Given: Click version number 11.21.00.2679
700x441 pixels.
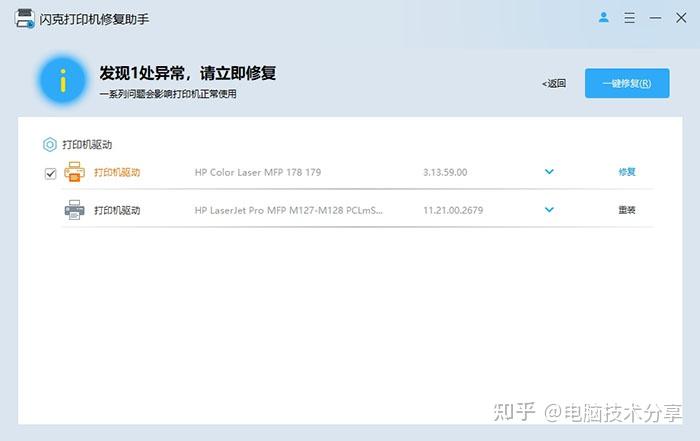Looking at the screenshot, I should click(453, 210).
